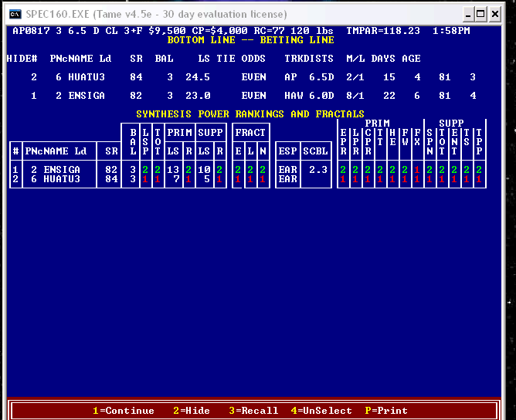Select HUATU3 in the betting line
This screenshot has height=420, width=516.
tap(87, 77)
